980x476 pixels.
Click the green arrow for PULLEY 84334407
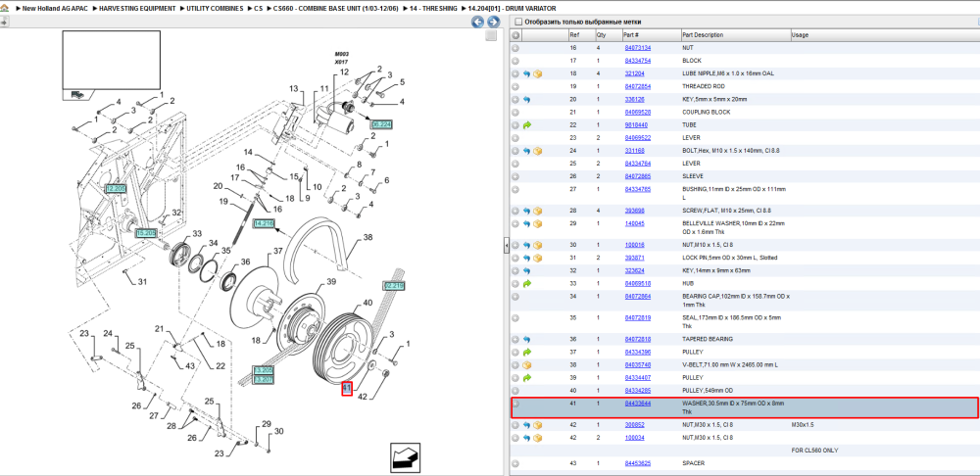(x=527, y=378)
